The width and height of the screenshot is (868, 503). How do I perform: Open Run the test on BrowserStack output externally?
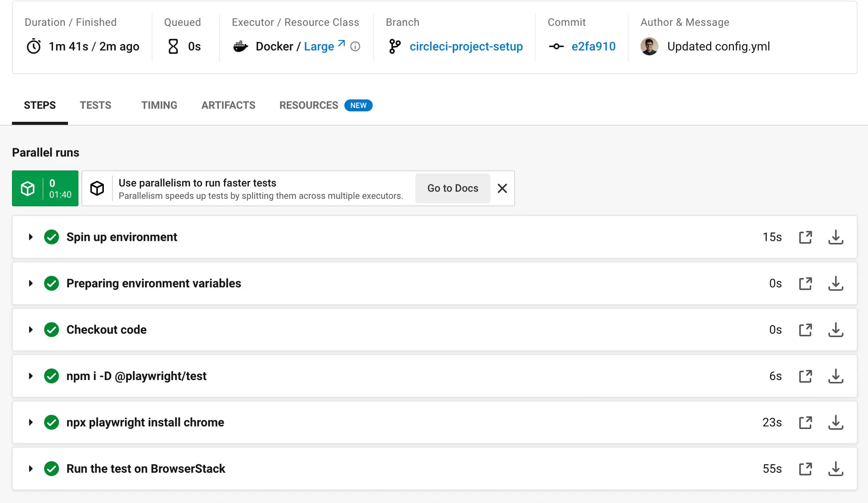click(805, 469)
